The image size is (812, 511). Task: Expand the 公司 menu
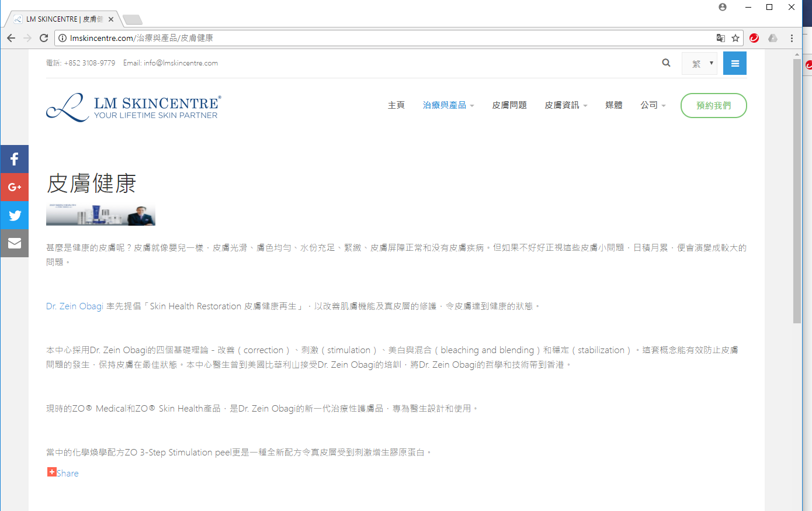pos(653,105)
